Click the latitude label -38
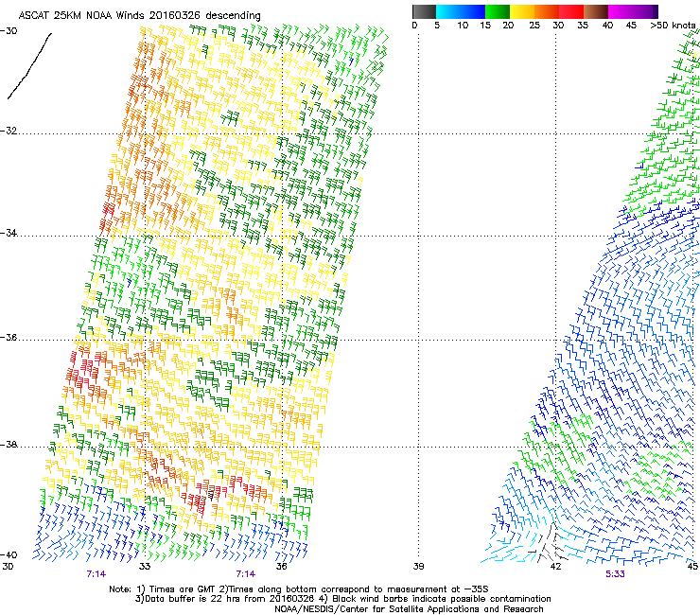The width and height of the screenshot is (700, 615). click(9, 445)
